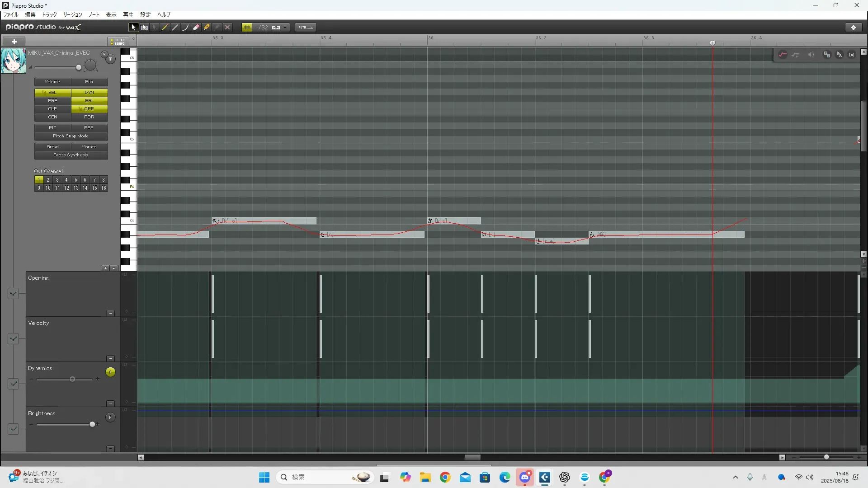Click the Pitch Snap Mode button
The height and width of the screenshot is (488, 868).
coord(71,136)
